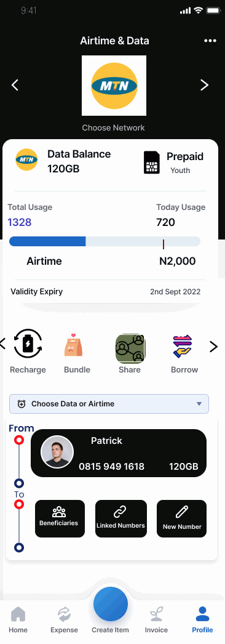Expand the Choose Data or Airtime dropdown

point(109,404)
